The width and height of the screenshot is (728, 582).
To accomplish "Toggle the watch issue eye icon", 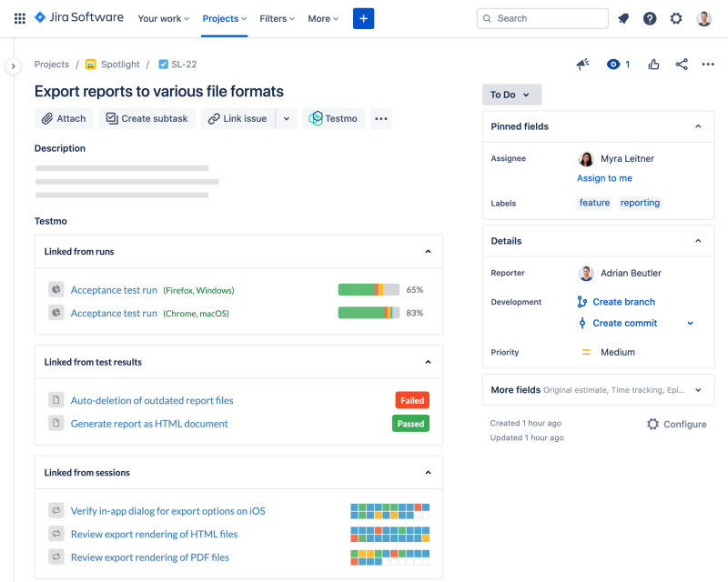I will point(613,65).
